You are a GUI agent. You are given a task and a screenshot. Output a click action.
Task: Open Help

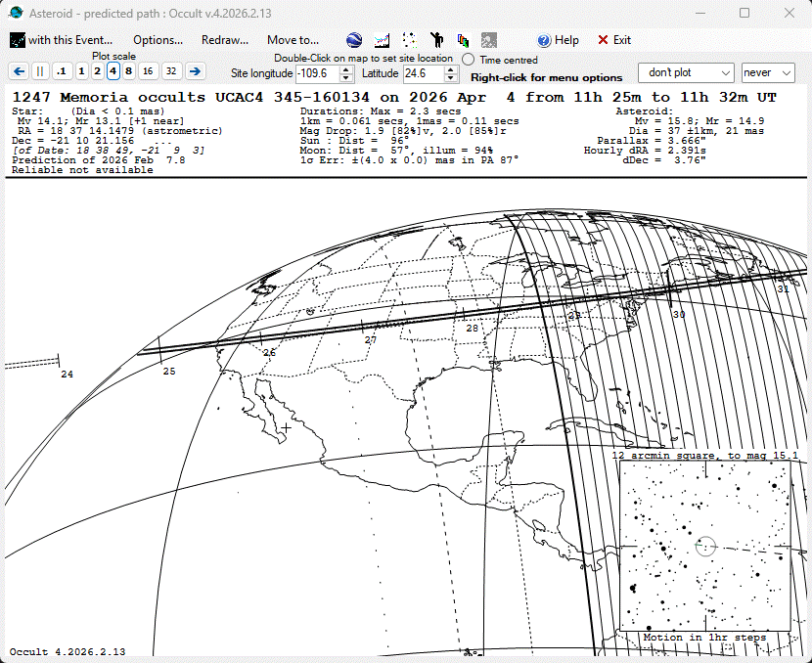(x=558, y=40)
